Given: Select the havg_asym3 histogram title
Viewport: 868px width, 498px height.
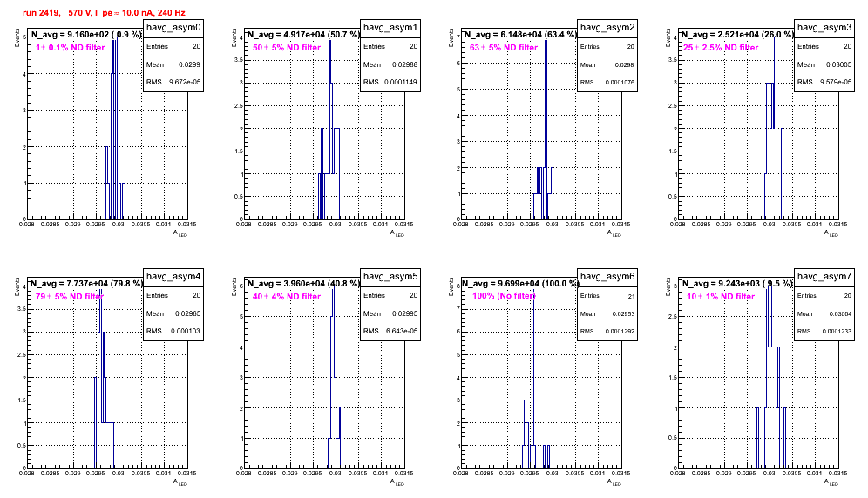Looking at the screenshot, I should 824,28.
